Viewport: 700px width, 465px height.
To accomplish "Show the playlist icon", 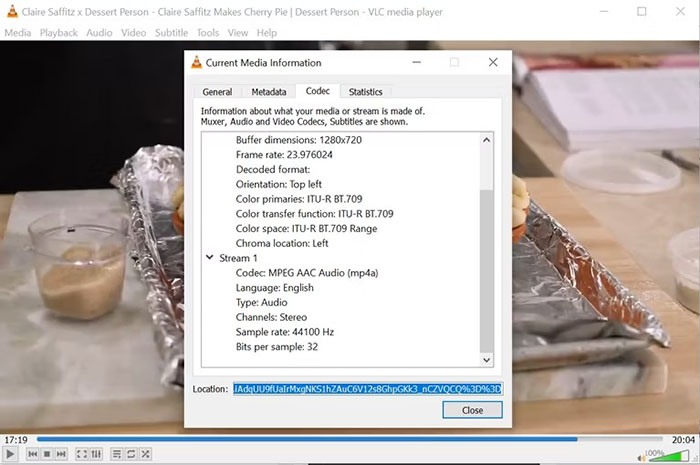I will [117, 454].
